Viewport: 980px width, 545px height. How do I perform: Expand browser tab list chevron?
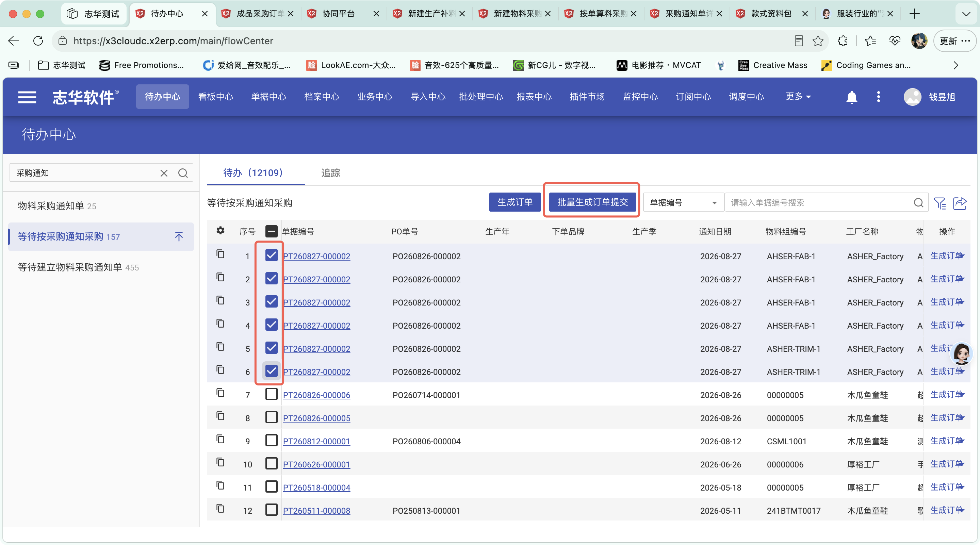pos(966,14)
